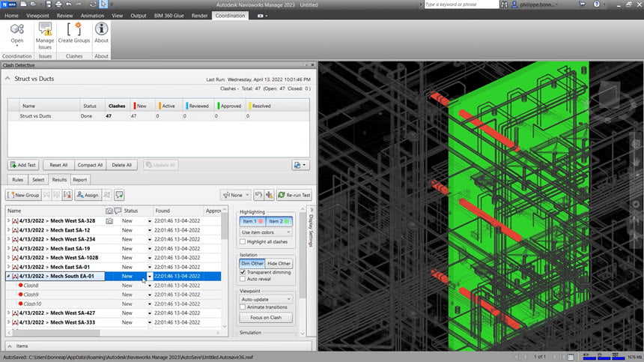Image resolution: width=644 pixels, height=362 pixels.
Task: Uncheck Transparent dimming
Action: click(243, 272)
